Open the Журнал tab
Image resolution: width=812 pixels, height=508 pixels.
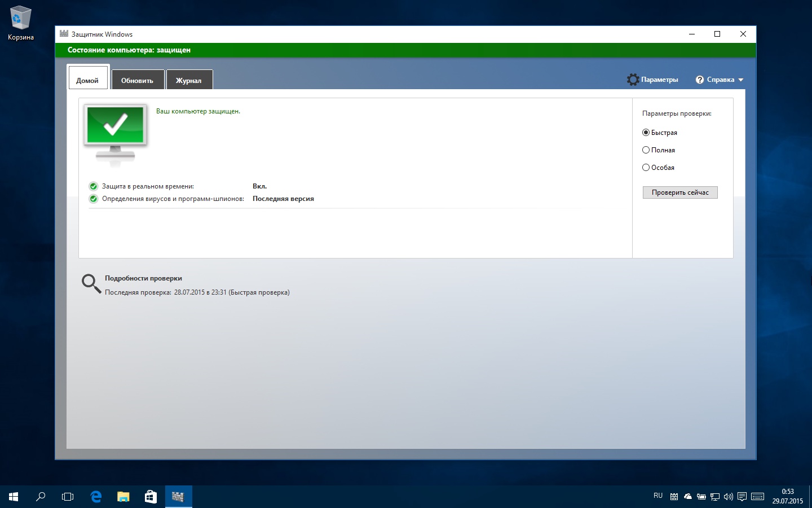188,80
